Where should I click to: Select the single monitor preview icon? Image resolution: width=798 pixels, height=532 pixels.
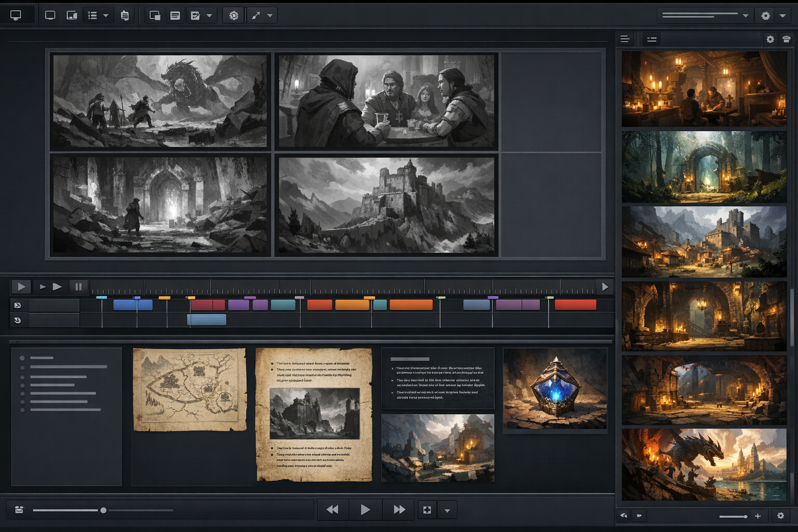[17, 14]
